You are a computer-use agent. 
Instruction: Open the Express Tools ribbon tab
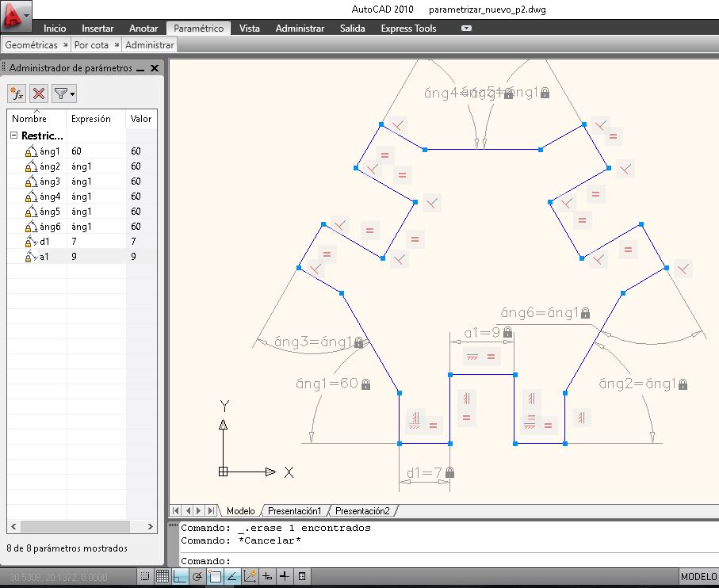coord(408,29)
